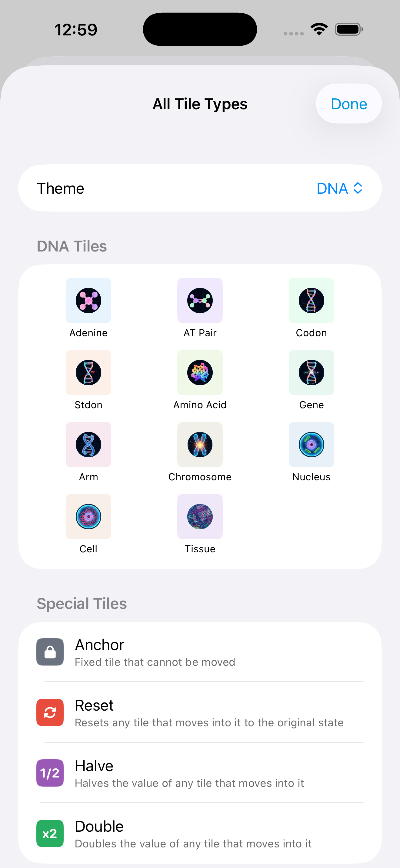Tap the purple 1/2 Halve icon

coord(50,773)
